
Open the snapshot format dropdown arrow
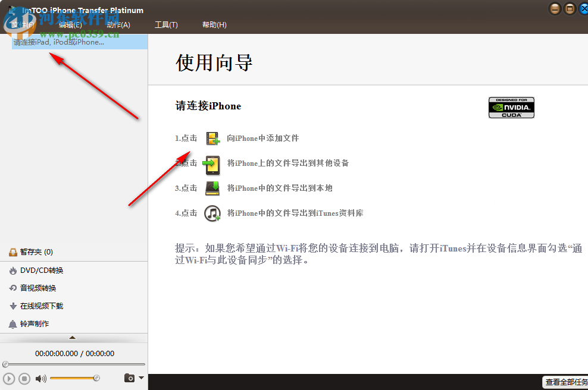pos(140,378)
